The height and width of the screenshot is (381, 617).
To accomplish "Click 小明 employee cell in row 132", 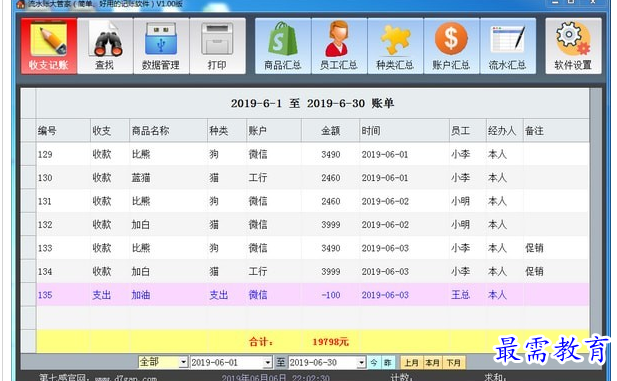I will (460, 225).
